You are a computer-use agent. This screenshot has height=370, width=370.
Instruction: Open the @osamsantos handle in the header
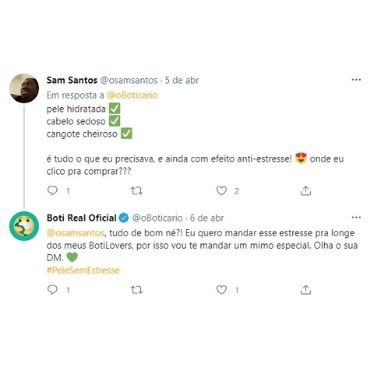tap(129, 80)
